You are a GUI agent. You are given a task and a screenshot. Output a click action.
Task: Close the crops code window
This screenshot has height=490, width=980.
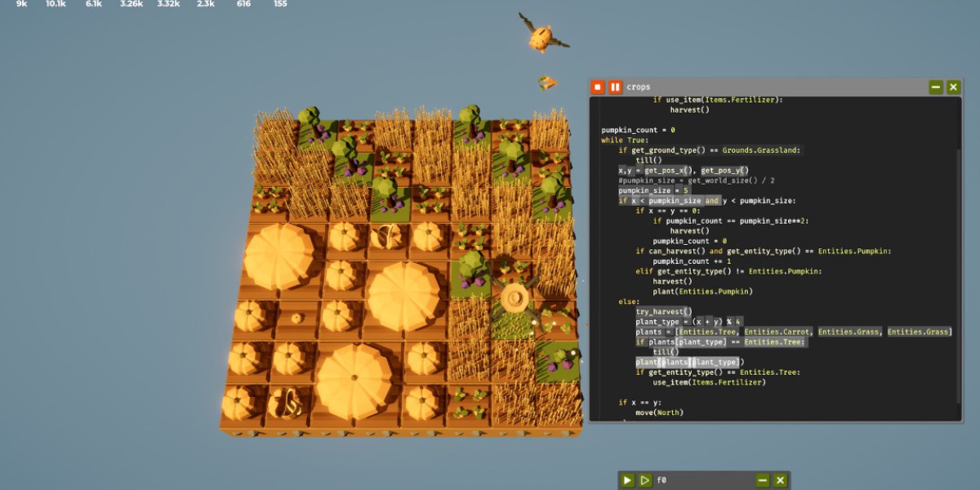[953, 87]
